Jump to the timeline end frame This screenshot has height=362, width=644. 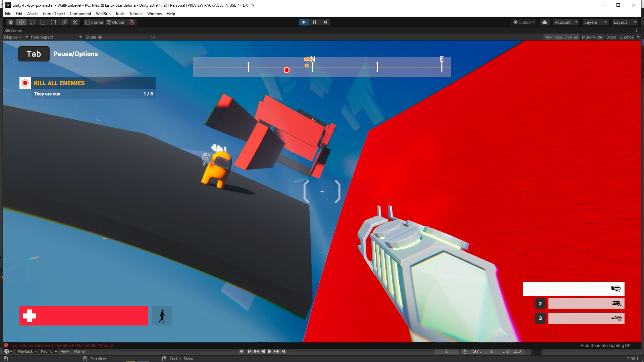coord(283,351)
